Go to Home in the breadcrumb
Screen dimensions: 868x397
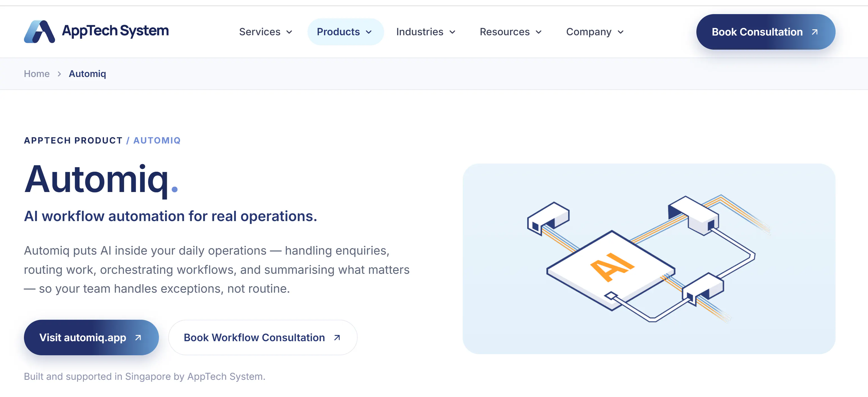tap(37, 74)
